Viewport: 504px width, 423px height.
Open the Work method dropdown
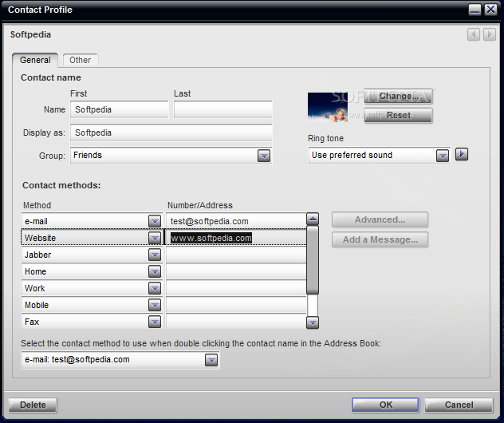pyautogui.click(x=155, y=288)
